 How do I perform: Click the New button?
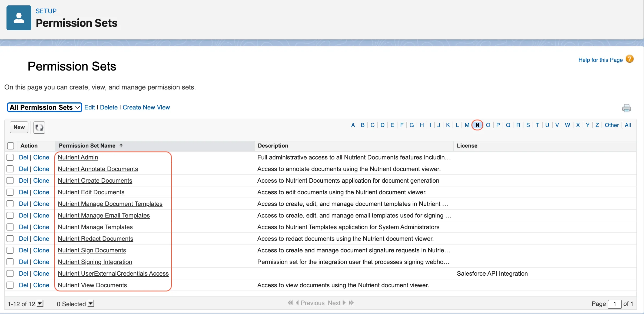[19, 127]
